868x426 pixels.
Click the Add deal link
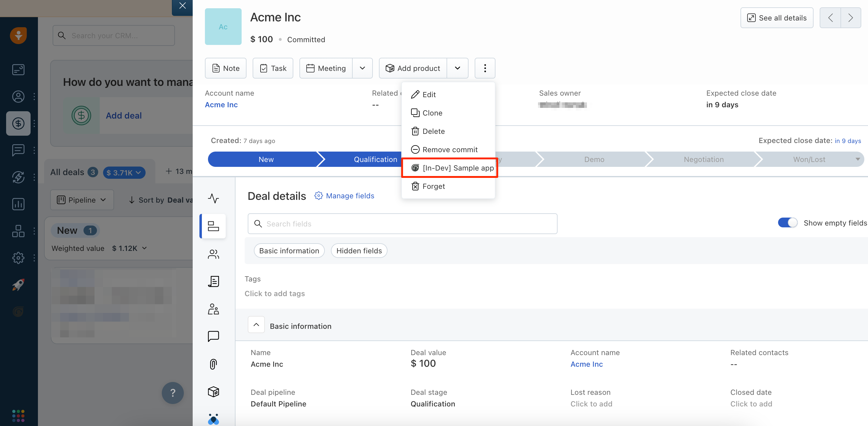click(x=124, y=116)
